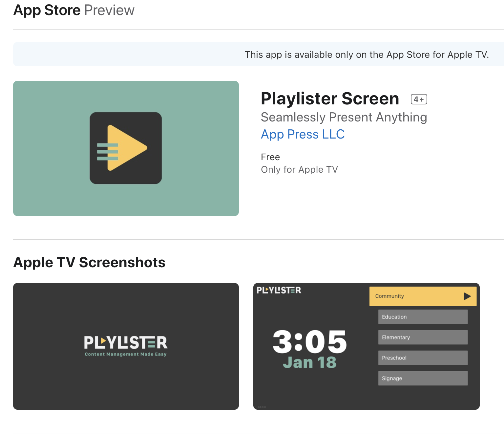The height and width of the screenshot is (434, 504).
Task: Click the Apple TV availability banner text
Action: [x=367, y=54]
